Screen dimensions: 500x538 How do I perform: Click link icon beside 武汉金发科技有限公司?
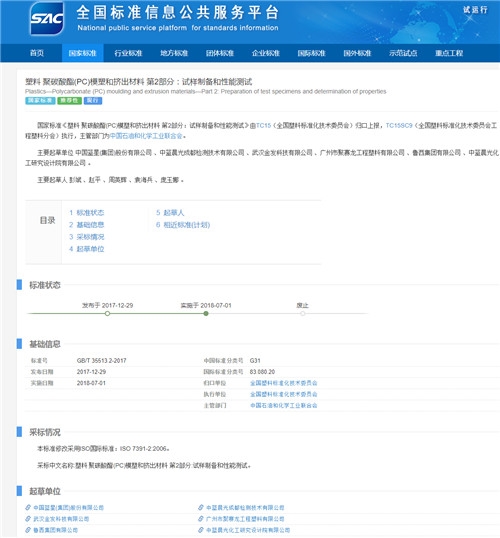point(28,518)
